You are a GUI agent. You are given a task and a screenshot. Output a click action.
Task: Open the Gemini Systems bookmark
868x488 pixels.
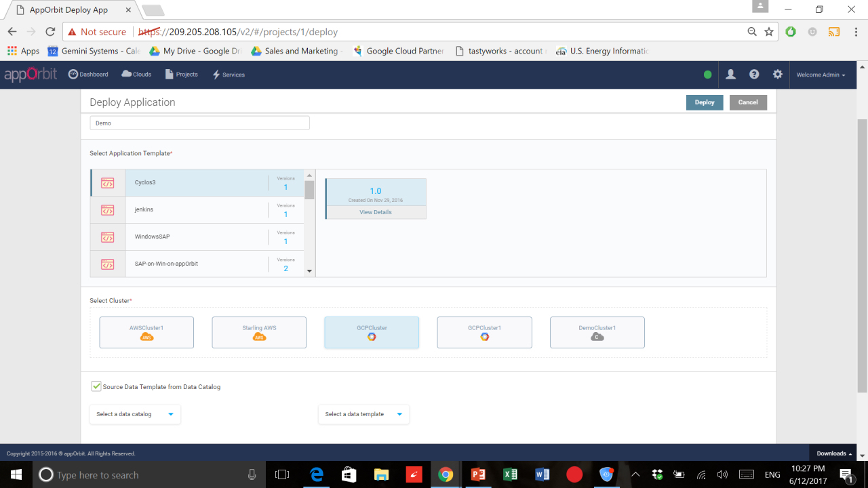pos(94,51)
